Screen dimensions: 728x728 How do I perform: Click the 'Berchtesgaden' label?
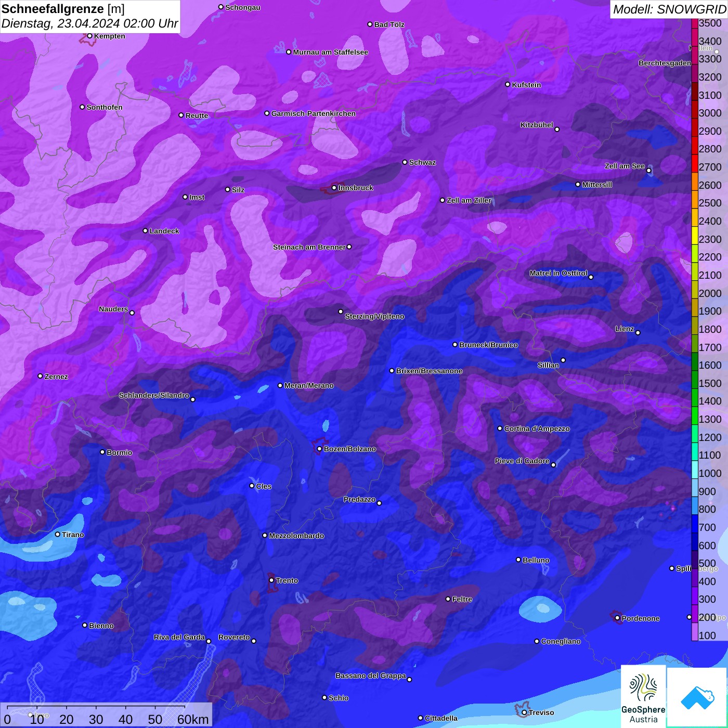pos(665,63)
